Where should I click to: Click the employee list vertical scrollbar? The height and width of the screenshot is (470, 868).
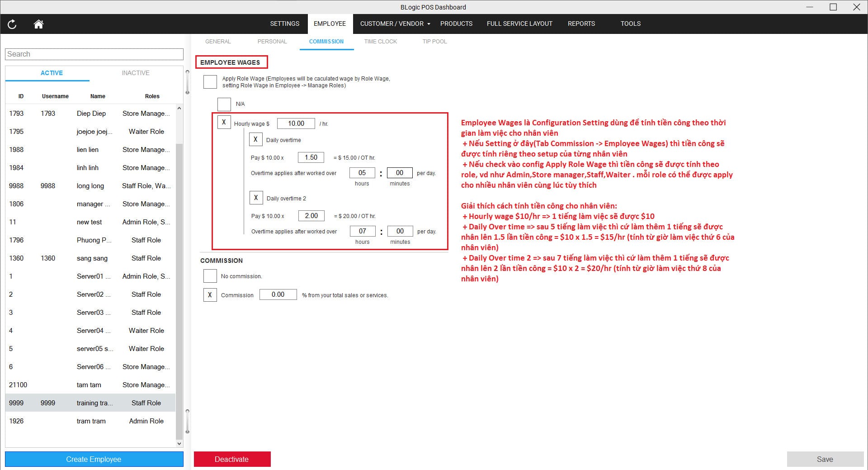(179, 271)
